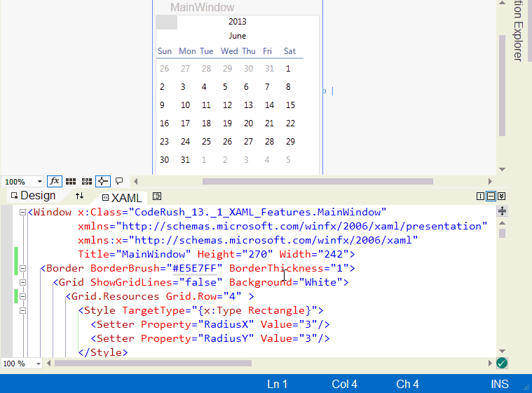This screenshot has height=393, width=532.
Task: Click the x:Class attribute on Window line
Action: click(232, 213)
